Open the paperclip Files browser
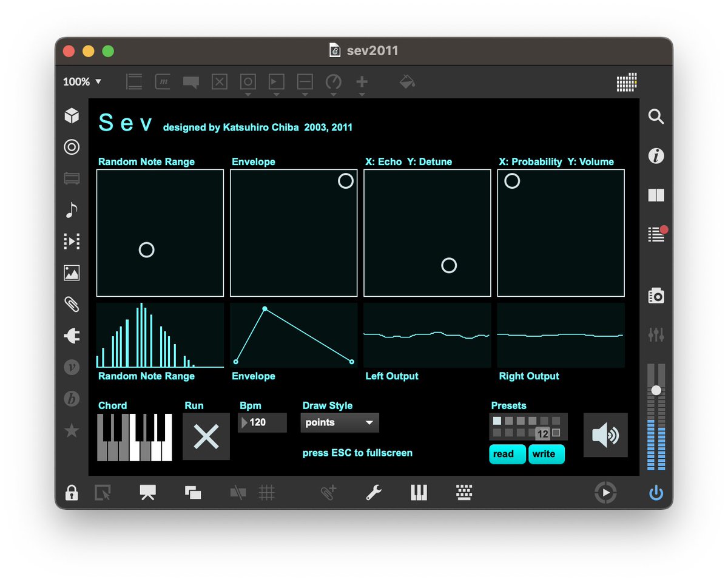 tap(72, 305)
